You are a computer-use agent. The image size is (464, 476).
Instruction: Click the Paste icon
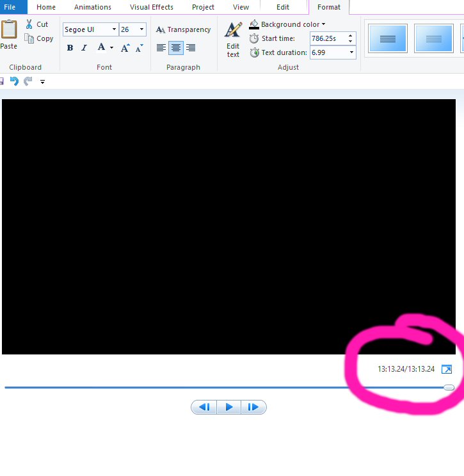(9, 31)
